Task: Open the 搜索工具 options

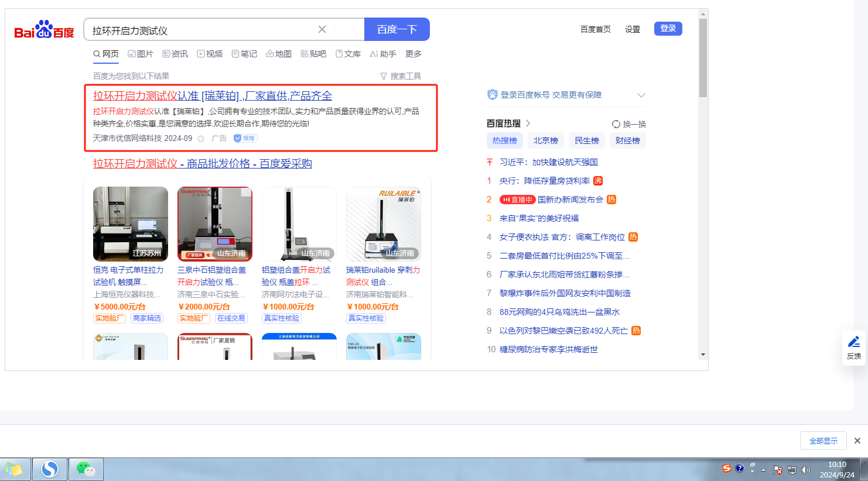Action: click(x=401, y=76)
